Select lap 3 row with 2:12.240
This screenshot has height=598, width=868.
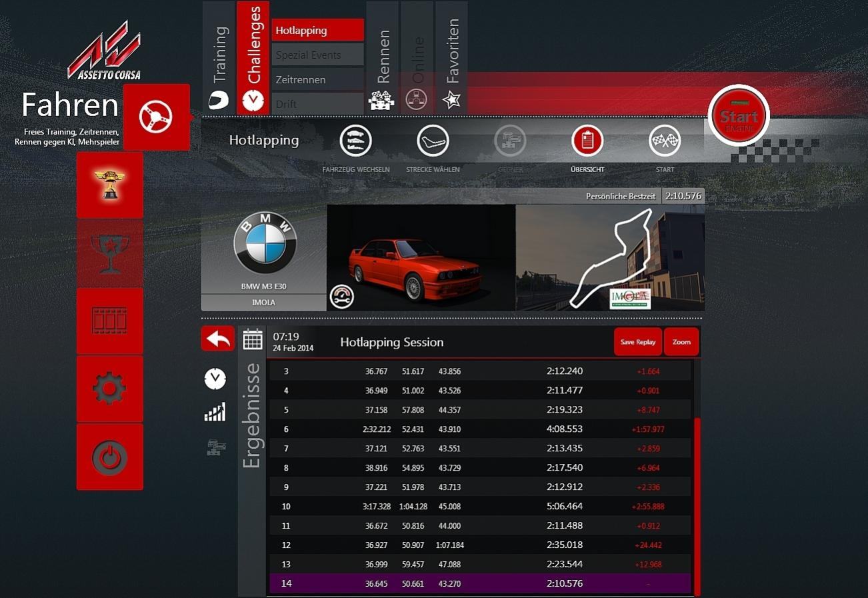480,371
